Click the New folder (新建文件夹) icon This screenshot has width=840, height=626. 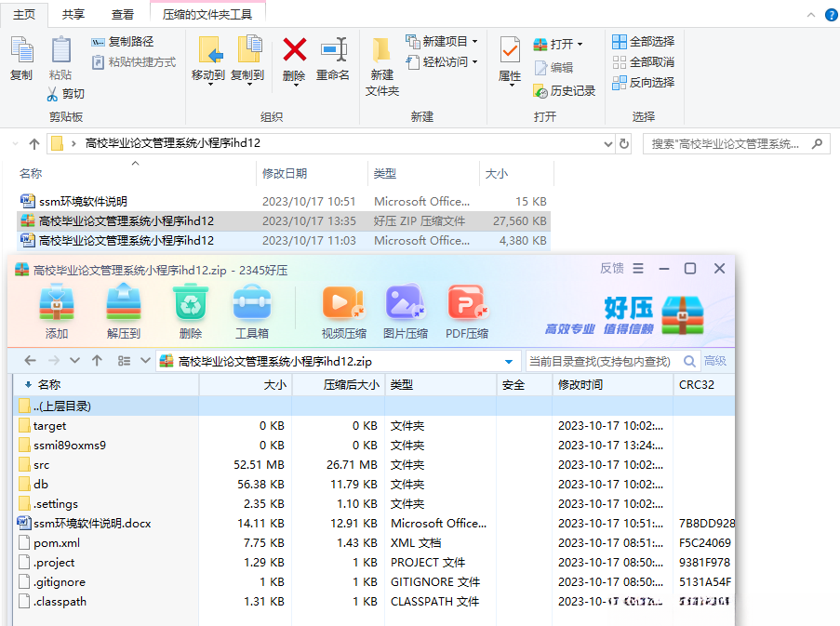(381, 50)
